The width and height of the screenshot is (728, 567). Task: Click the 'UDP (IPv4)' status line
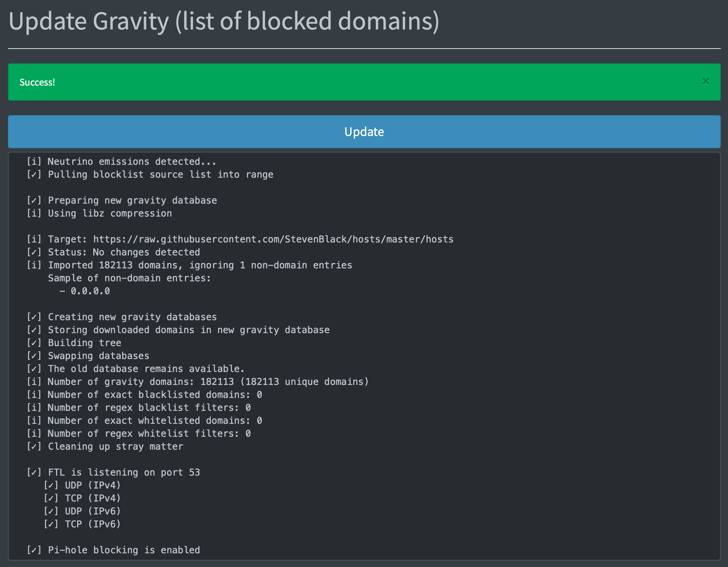[82, 485]
